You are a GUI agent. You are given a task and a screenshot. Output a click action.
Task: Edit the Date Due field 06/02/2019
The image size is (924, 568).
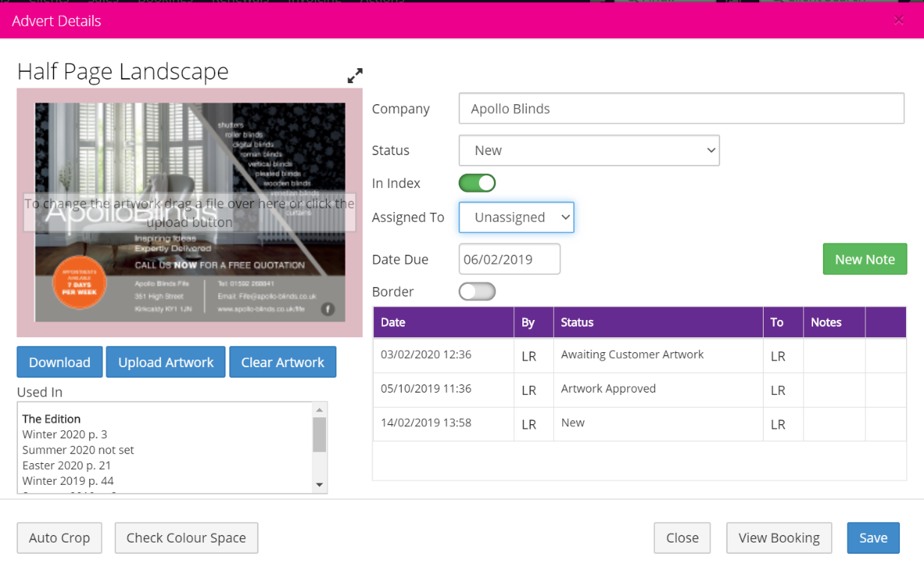(x=510, y=259)
